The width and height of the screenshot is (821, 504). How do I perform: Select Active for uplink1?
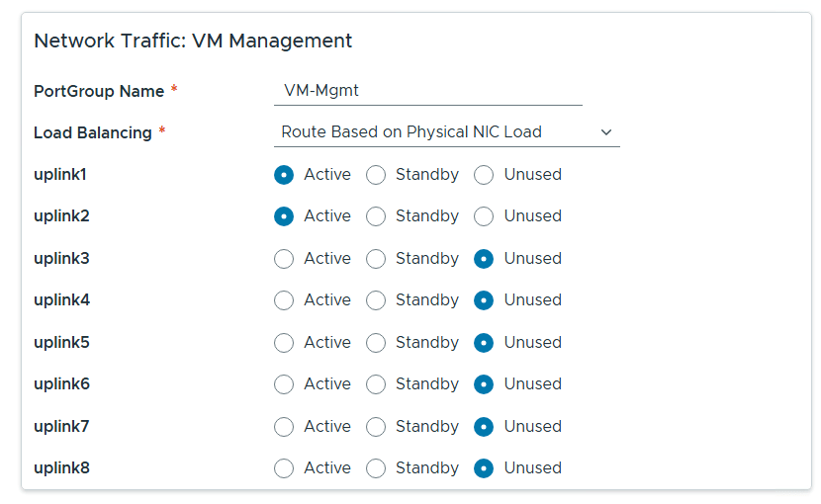point(284,175)
